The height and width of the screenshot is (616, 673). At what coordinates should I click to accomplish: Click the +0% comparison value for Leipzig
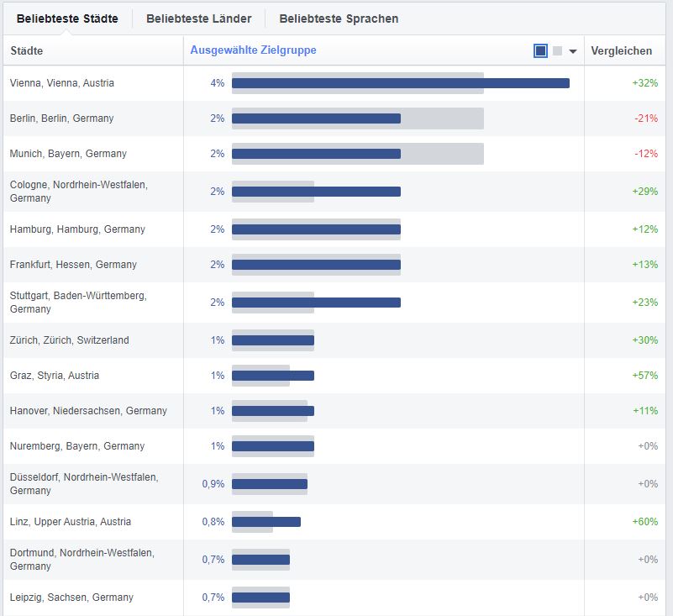(648, 598)
